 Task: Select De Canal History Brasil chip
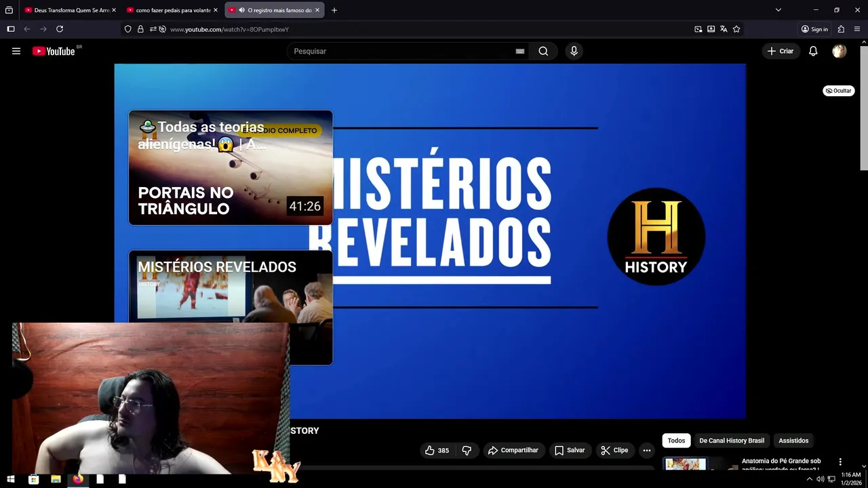[x=732, y=441]
